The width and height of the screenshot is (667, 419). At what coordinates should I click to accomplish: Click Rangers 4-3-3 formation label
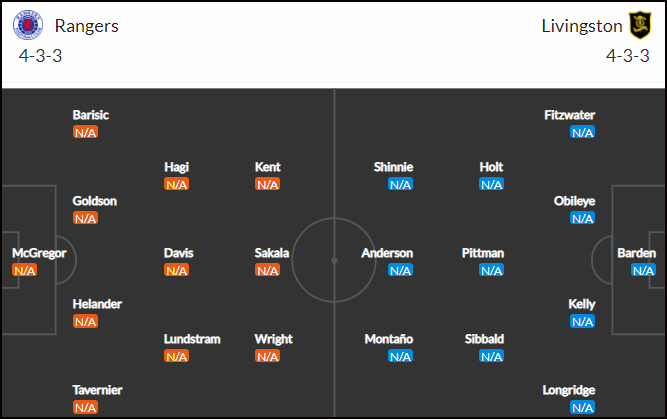pyautogui.click(x=40, y=56)
